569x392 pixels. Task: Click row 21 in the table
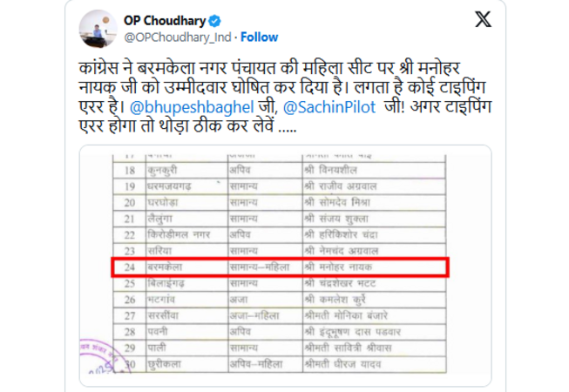coord(280,219)
